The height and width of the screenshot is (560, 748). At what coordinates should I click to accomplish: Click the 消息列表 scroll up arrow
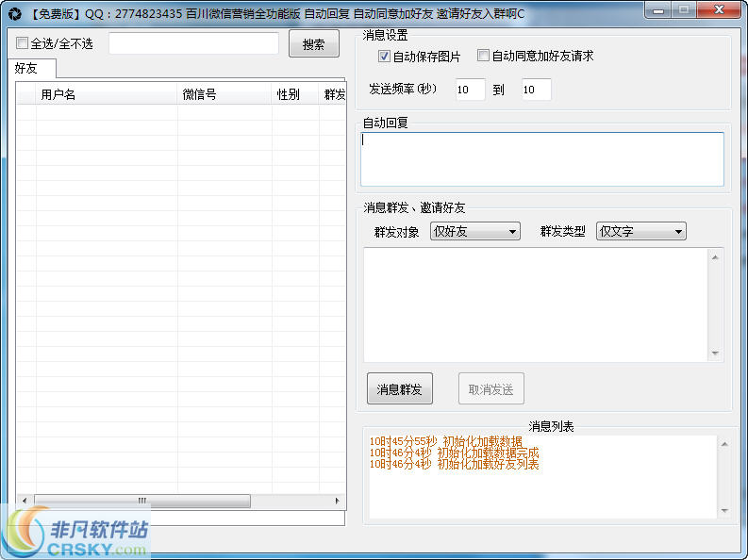[x=724, y=444]
